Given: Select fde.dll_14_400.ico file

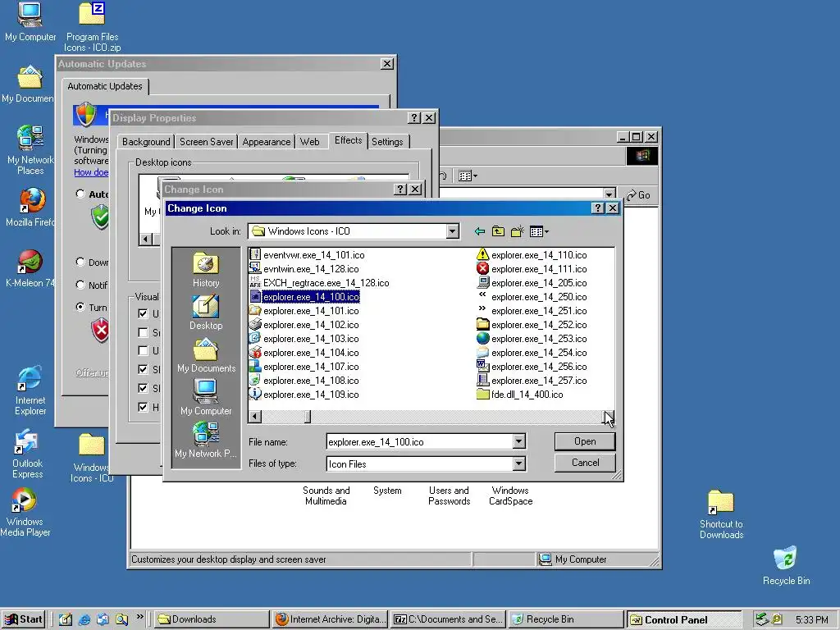Looking at the screenshot, I should (x=520, y=395).
